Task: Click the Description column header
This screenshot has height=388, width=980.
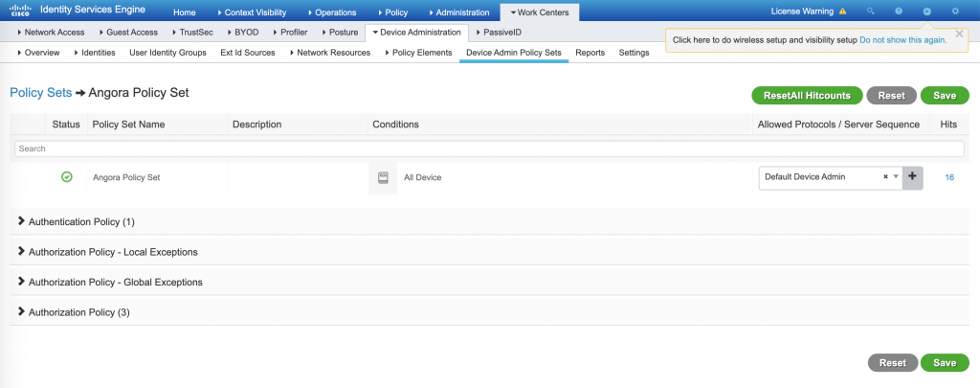Action: (x=256, y=124)
